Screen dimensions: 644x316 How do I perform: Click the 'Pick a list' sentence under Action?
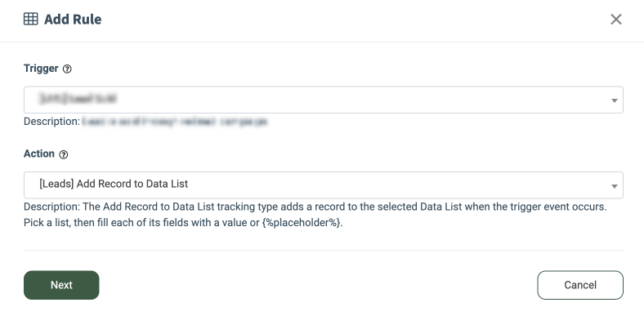(x=183, y=224)
